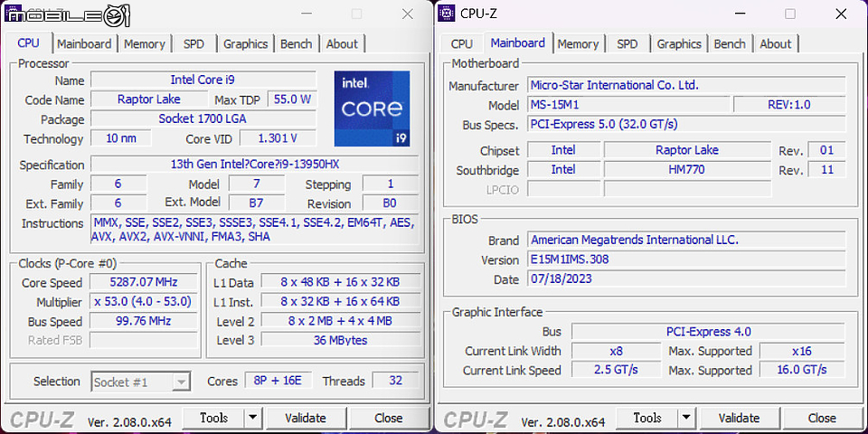Close the left CPU-Z window via title bar X
Screen dimensions: 868x434
click(x=408, y=14)
